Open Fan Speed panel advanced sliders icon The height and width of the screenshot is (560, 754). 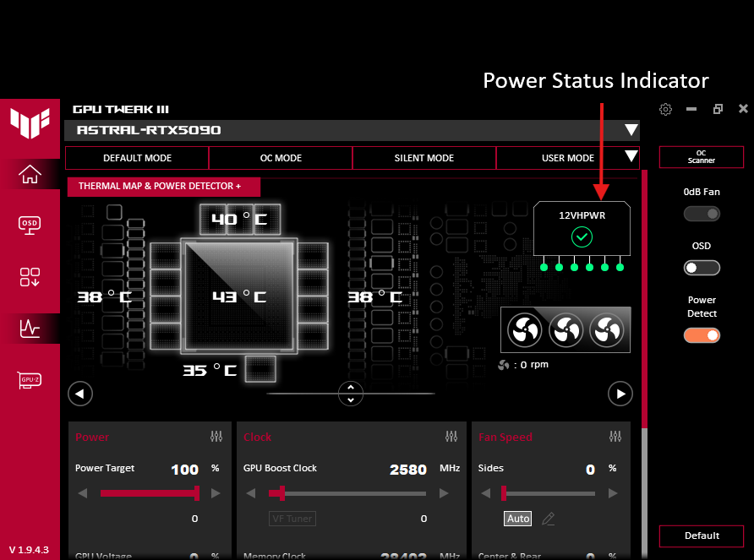[x=615, y=437]
